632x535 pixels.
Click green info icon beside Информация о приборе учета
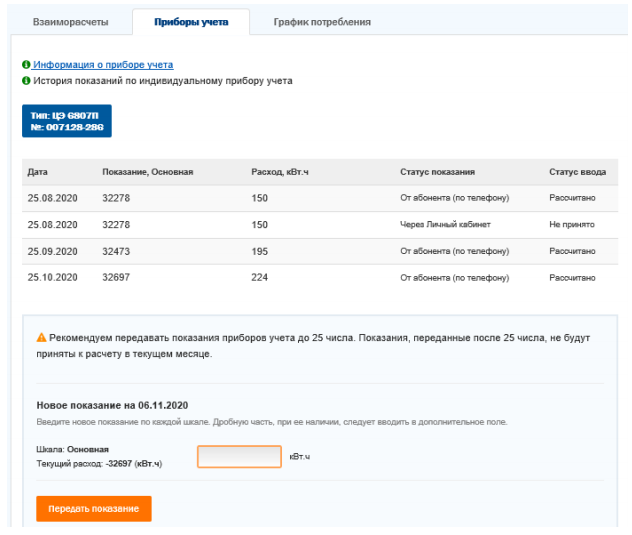26,65
